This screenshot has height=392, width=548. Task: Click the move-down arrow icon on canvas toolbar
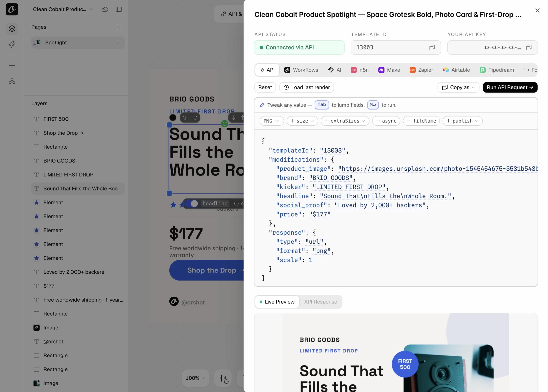233,118
